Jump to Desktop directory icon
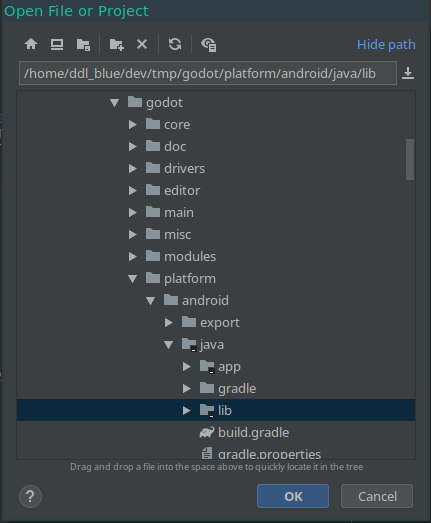 (x=57, y=44)
